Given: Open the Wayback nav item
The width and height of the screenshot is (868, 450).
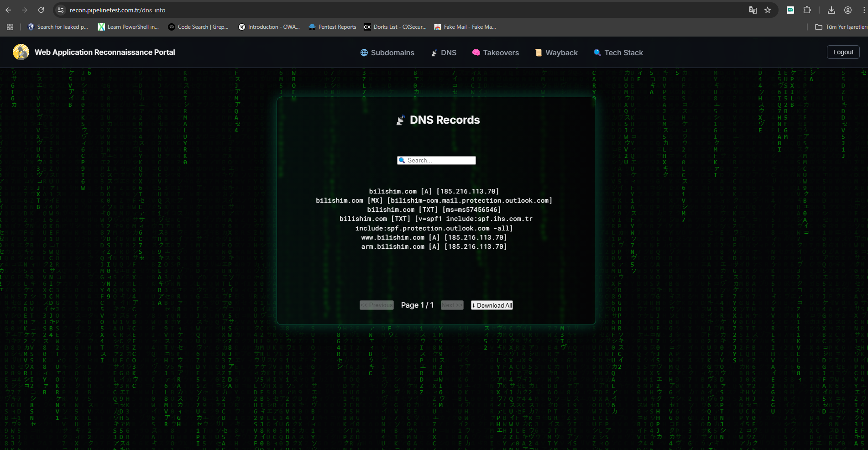Looking at the screenshot, I should point(556,52).
